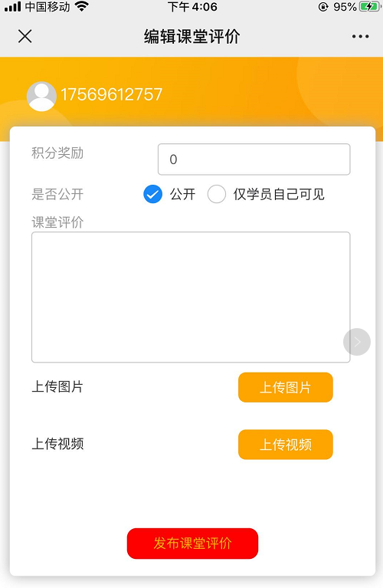
Task: Tap the user avatar icon
Action: tap(41, 96)
